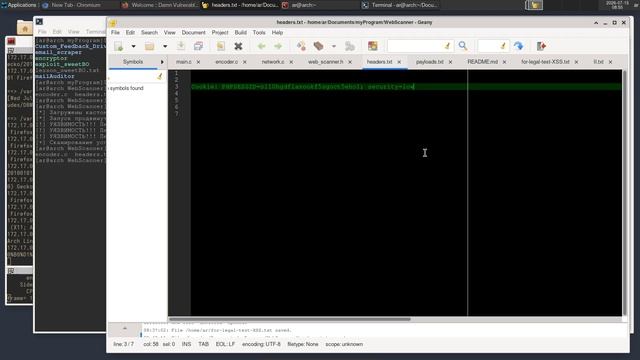Save the current file toolbar icon
The width and height of the screenshot is (640, 360).
click(181, 46)
